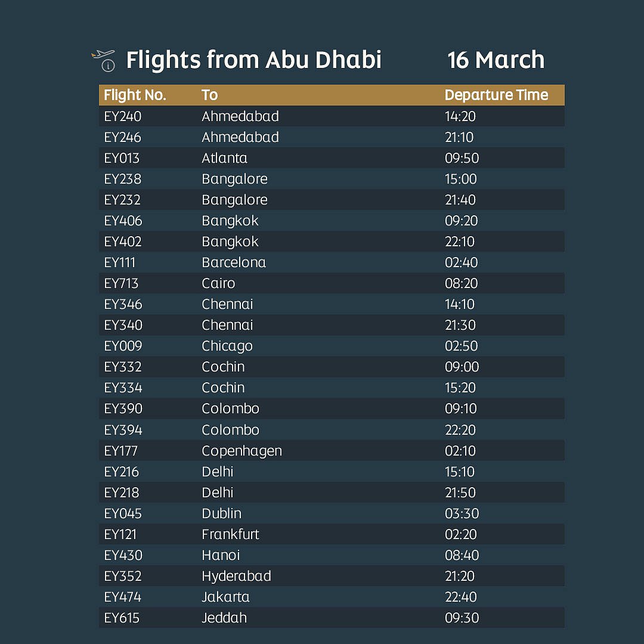The height and width of the screenshot is (644, 644).
Task: Click flight number EY009 to Chicago
Action: 123,346
